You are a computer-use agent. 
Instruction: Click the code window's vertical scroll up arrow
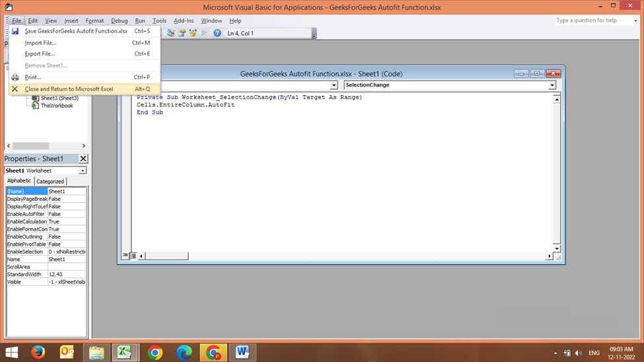coord(557,99)
